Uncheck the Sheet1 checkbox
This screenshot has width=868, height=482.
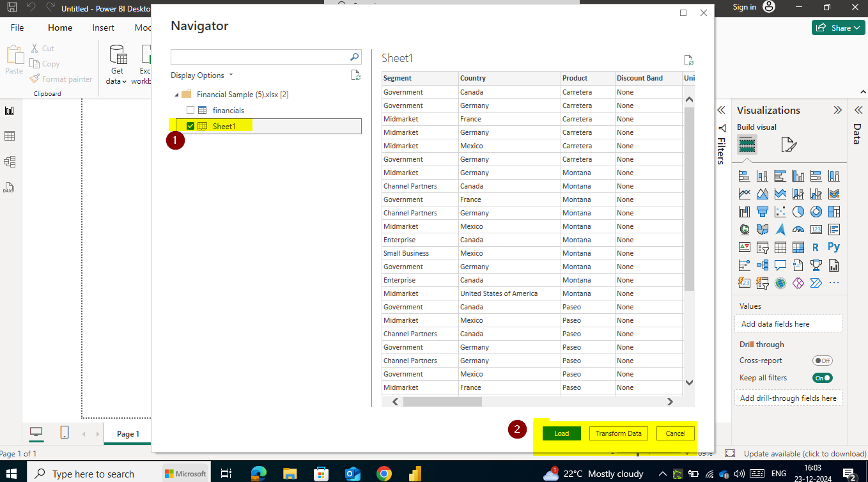point(190,126)
